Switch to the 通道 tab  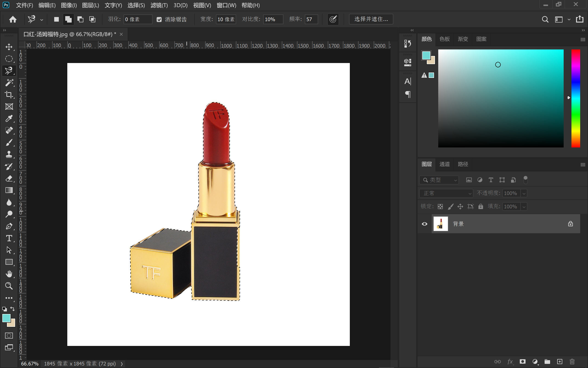(444, 164)
